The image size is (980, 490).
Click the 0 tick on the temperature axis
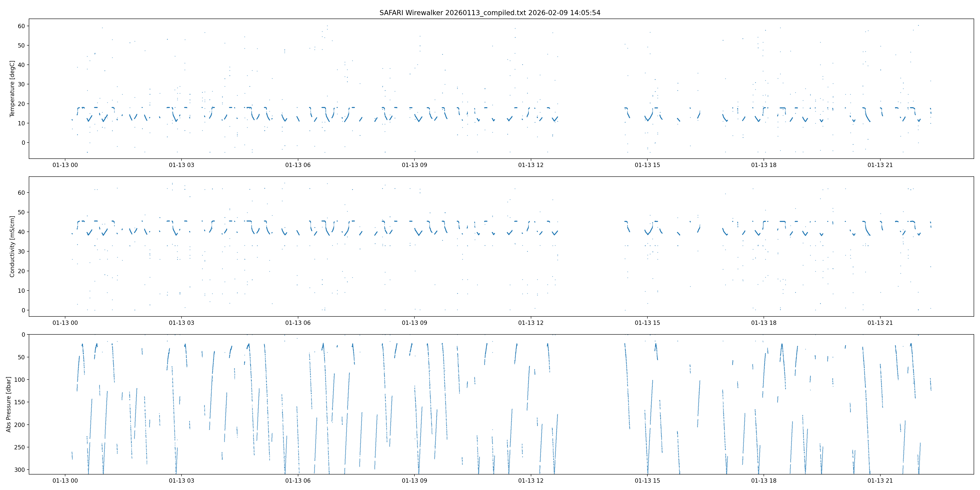pos(23,143)
